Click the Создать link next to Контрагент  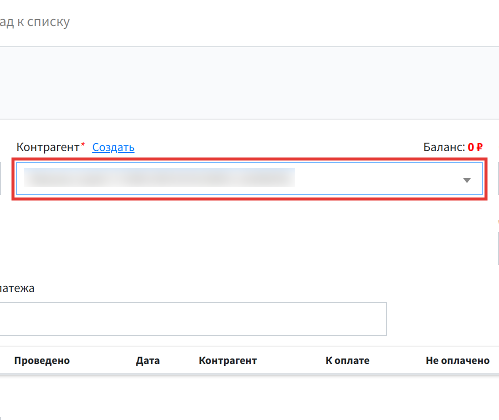[113, 147]
